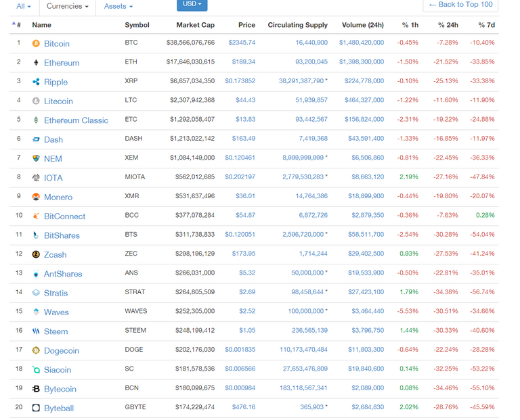
Task: Sort by % 1h column
Action: click(x=410, y=25)
